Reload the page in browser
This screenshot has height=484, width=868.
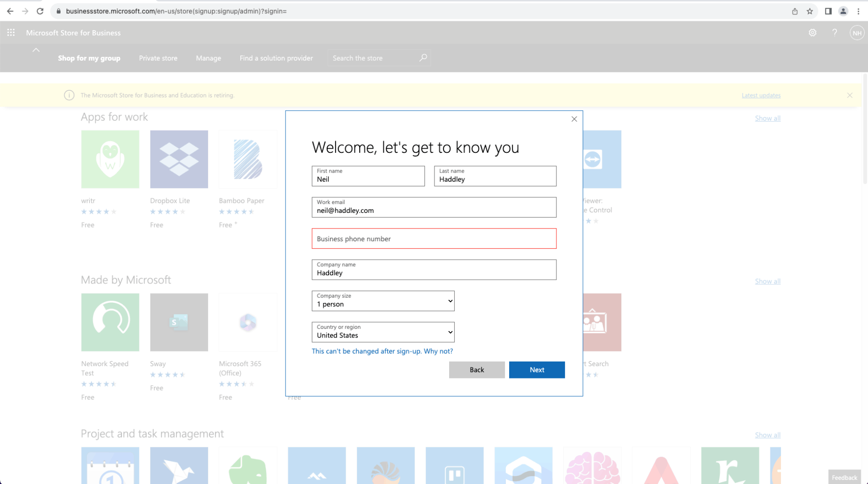point(40,11)
